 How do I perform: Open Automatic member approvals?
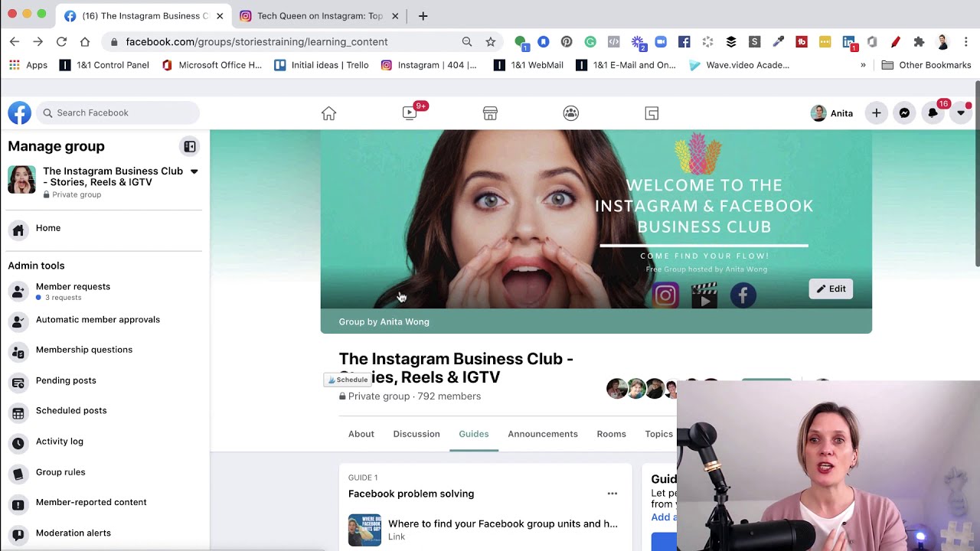pos(105,321)
